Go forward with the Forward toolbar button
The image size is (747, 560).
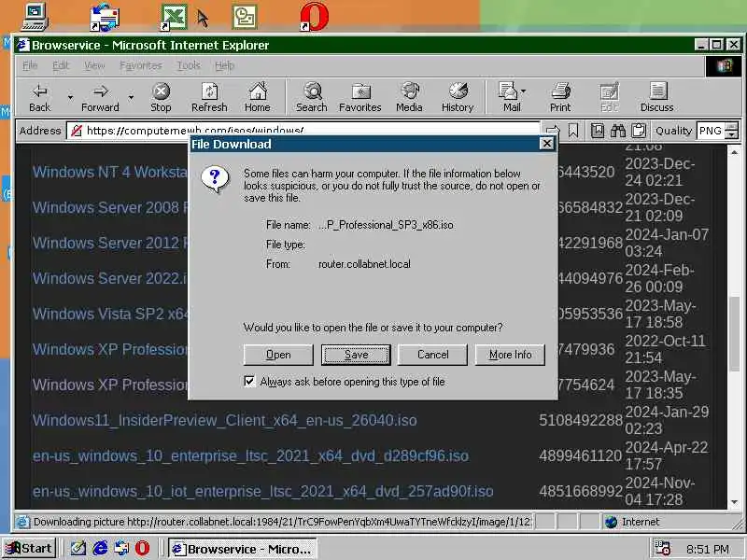coord(100,98)
